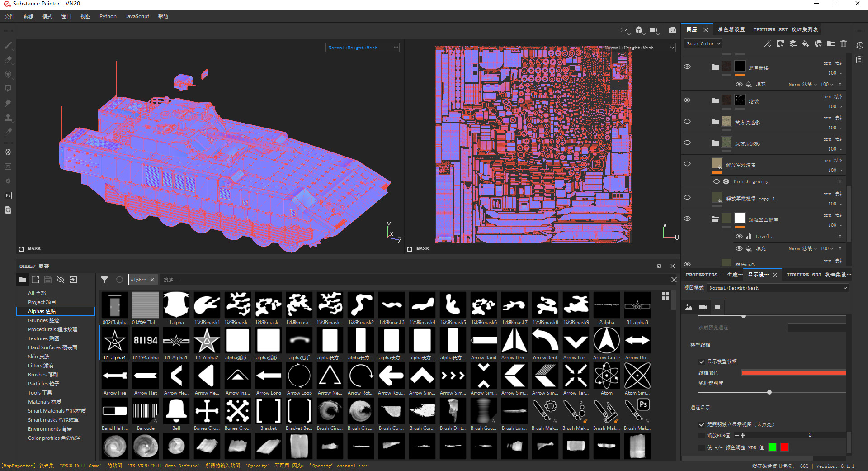
Task: Expand the 黄方块迷彩 folder
Action: pyautogui.click(x=715, y=121)
